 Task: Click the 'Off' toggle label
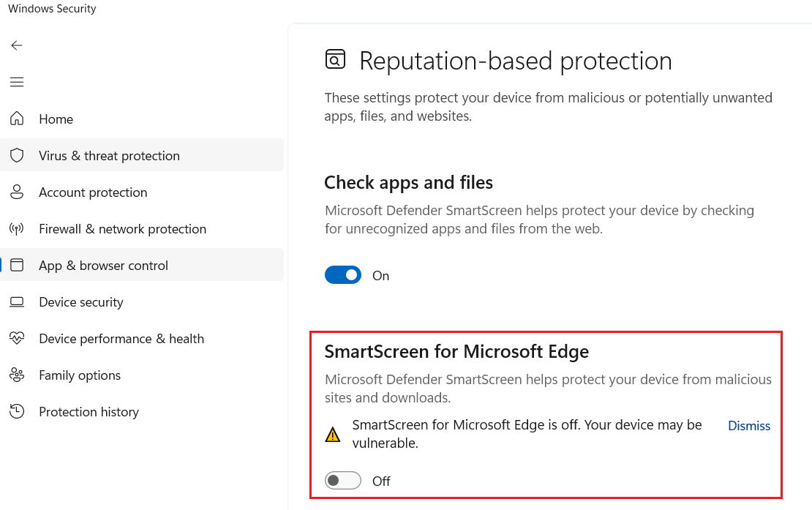[381, 481]
